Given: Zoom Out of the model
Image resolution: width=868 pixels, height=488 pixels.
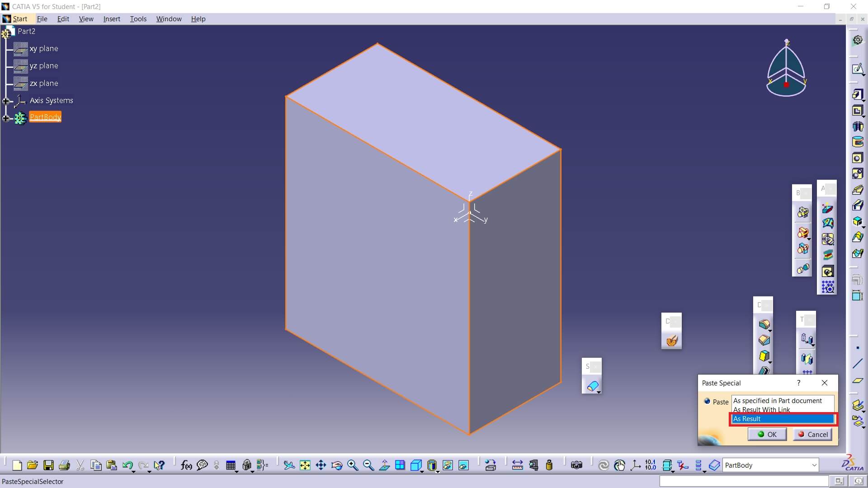Looking at the screenshot, I should pyautogui.click(x=368, y=465).
